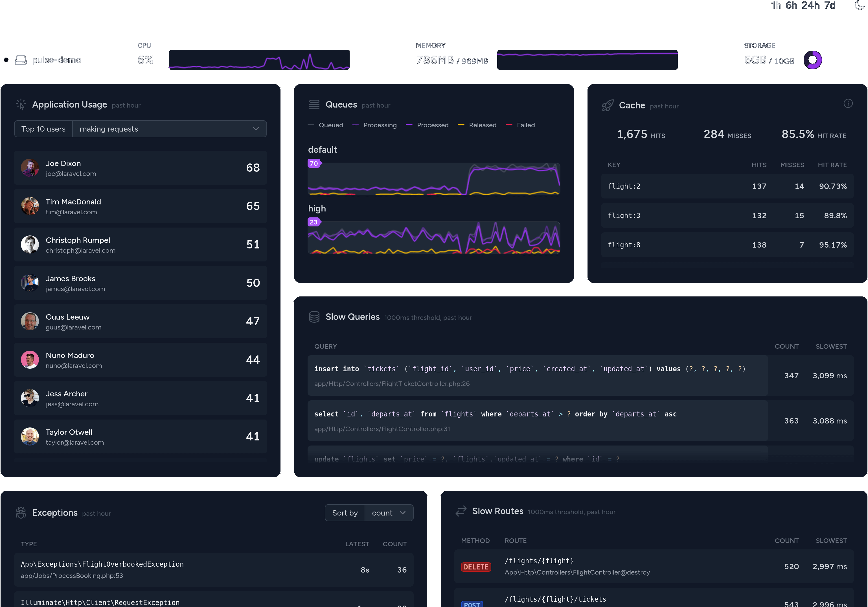Click the FlightOverbookedException entry
Image resolution: width=868 pixels, height=607 pixels.
pyautogui.click(x=102, y=564)
